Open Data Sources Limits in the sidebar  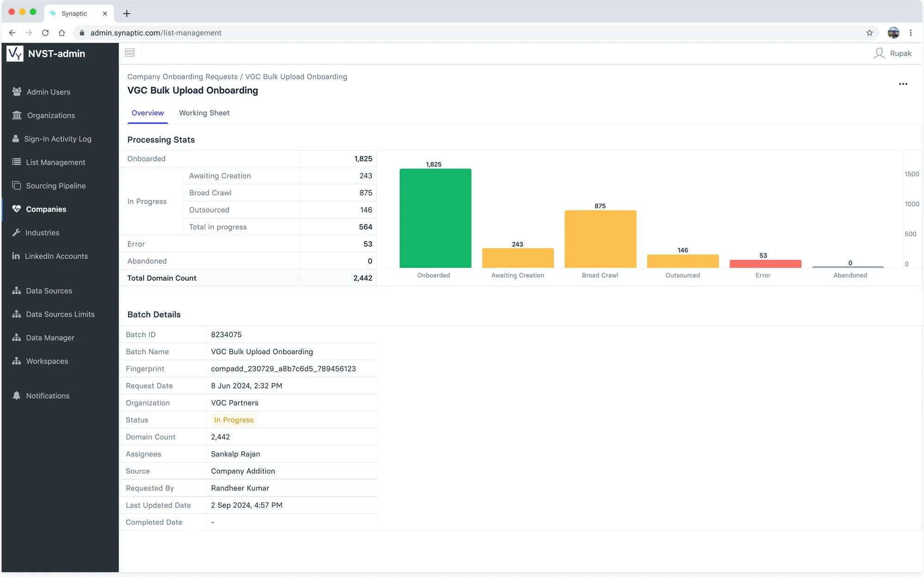[60, 314]
